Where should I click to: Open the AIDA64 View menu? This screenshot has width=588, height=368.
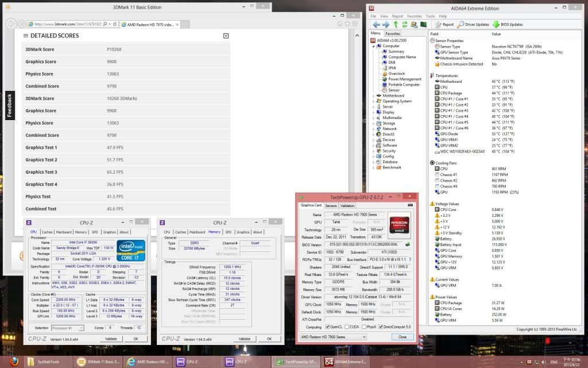tap(384, 17)
